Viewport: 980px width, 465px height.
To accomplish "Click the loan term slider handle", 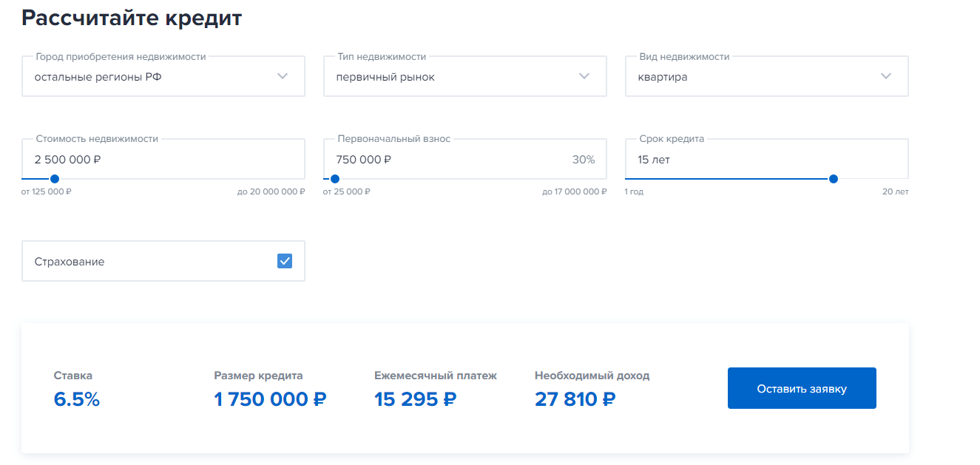I will coord(834,179).
